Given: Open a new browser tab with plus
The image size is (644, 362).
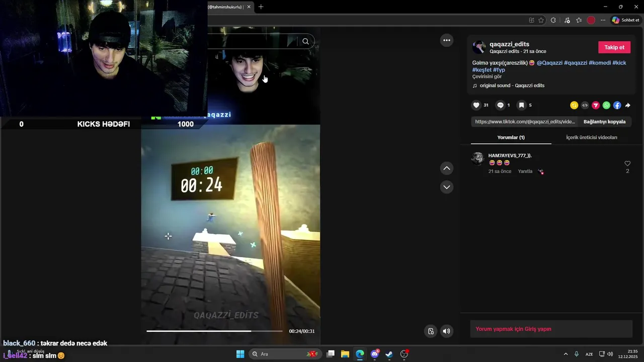Looking at the screenshot, I should [x=261, y=7].
